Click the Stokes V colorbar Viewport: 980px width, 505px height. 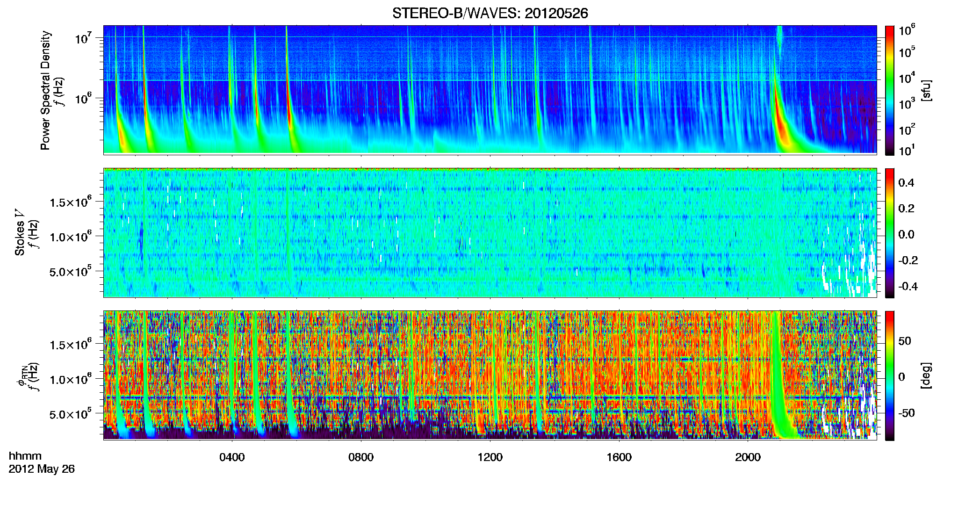point(890,233)
